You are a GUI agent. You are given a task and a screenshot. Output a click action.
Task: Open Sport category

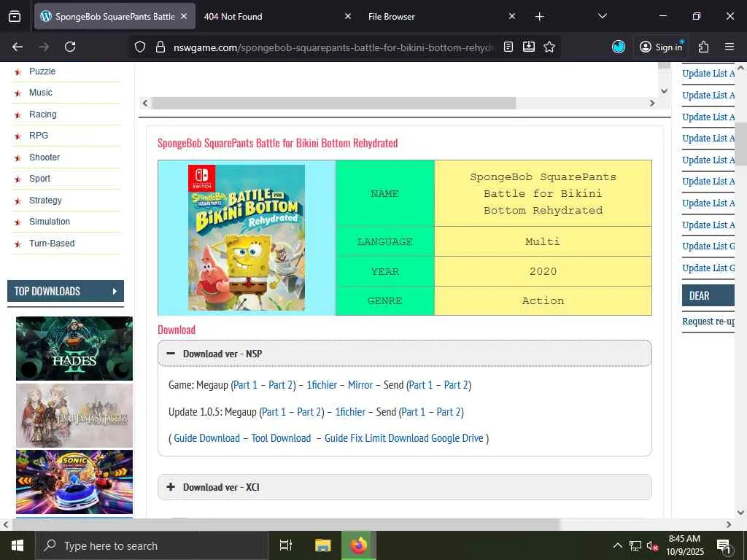pos(39,179)
